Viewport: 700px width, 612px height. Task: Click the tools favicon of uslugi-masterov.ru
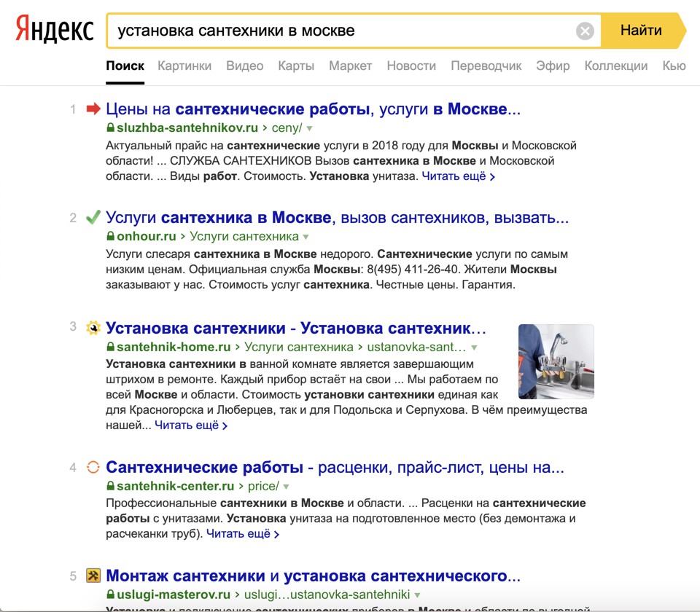pyautogui.click(x=93, y=576)
